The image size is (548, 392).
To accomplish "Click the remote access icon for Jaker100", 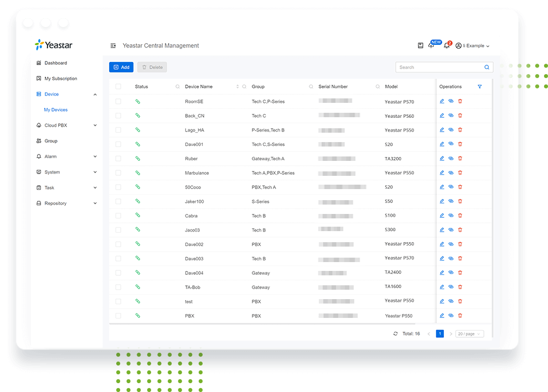I will point(451,201).
